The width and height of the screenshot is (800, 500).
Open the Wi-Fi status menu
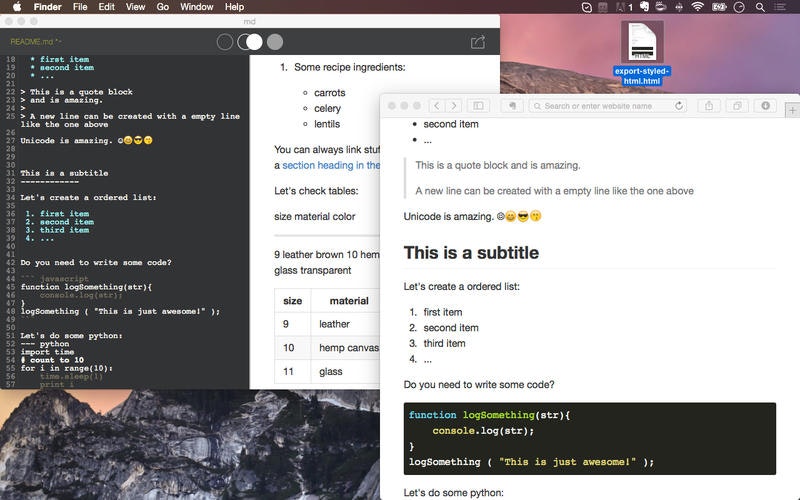[x=697, y=7]
